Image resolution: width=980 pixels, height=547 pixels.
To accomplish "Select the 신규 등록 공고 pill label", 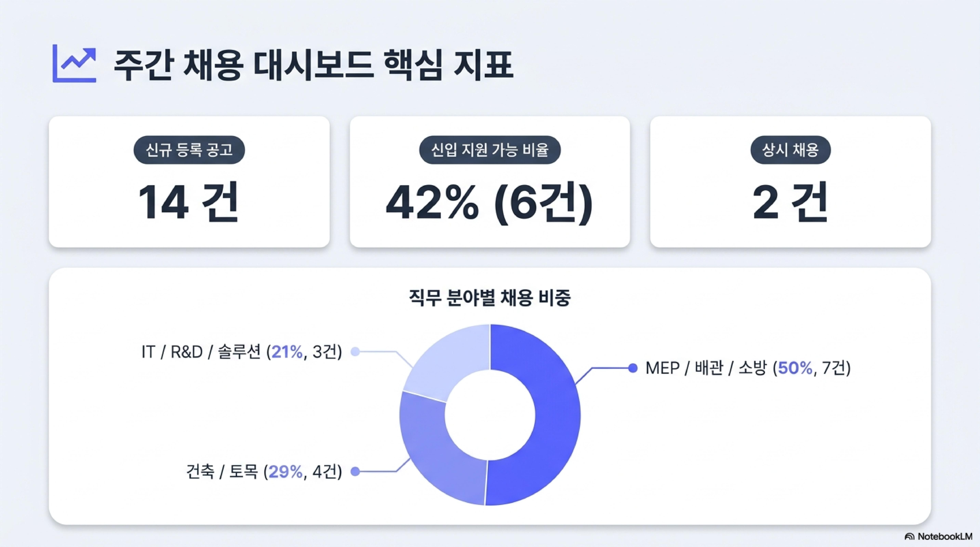I will [189, 150].
